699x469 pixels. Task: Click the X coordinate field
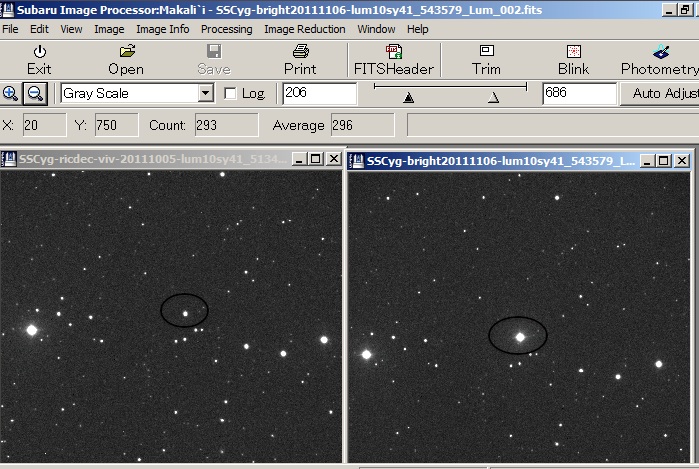point(44,125)
